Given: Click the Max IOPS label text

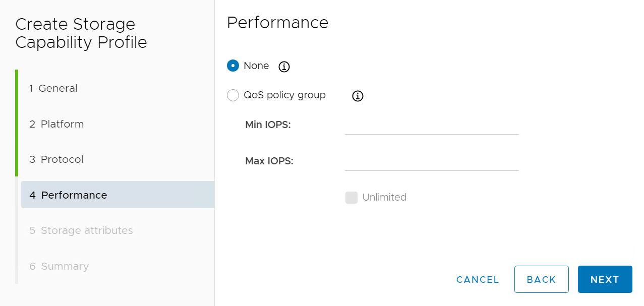Looking at the screenshot, I should pos(269,161).
